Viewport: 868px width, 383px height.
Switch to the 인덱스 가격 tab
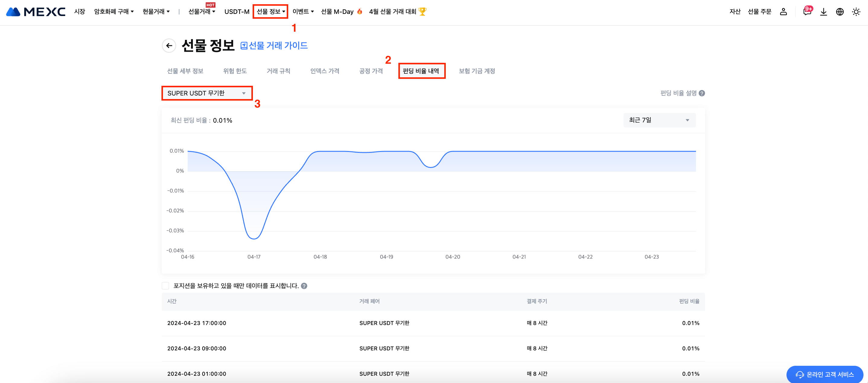click(x=324, y=71)
